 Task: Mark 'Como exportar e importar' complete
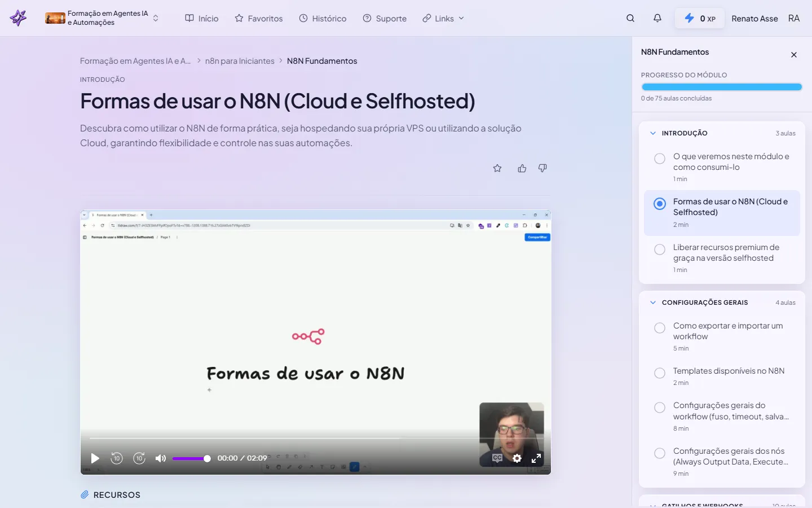point(660,328)
